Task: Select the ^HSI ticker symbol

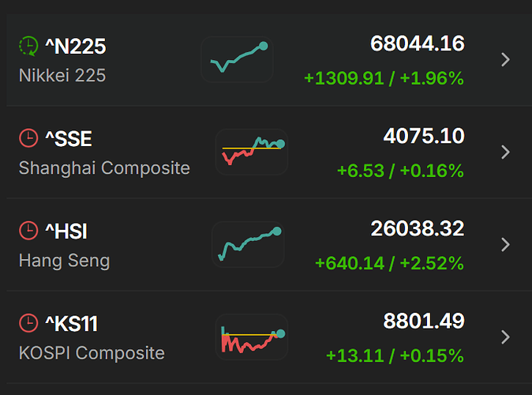Action: pos(66,231)
